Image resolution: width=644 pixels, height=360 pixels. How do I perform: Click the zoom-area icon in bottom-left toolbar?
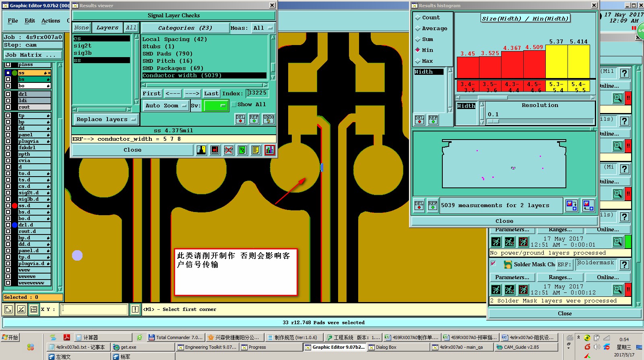pos(8,309)
